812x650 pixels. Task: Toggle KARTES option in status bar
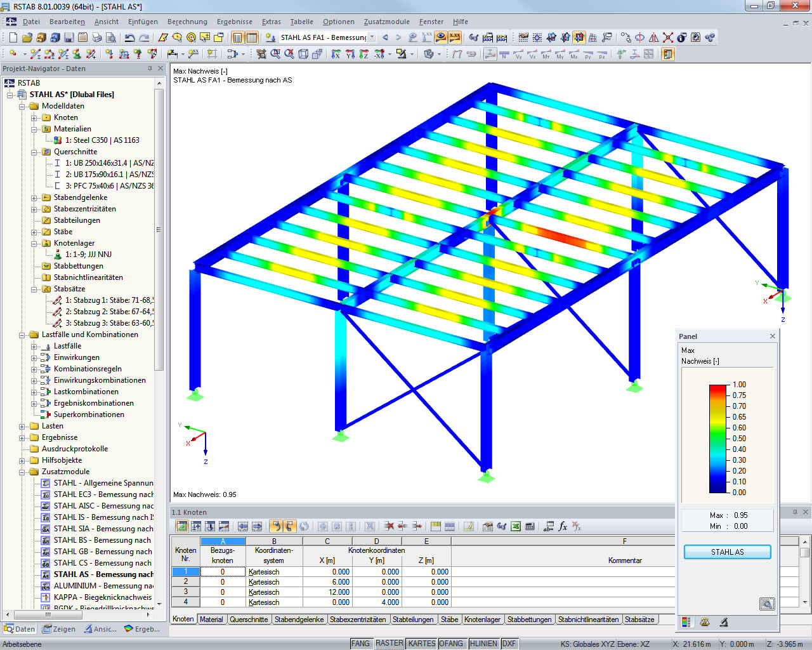[x=422, y=644]
